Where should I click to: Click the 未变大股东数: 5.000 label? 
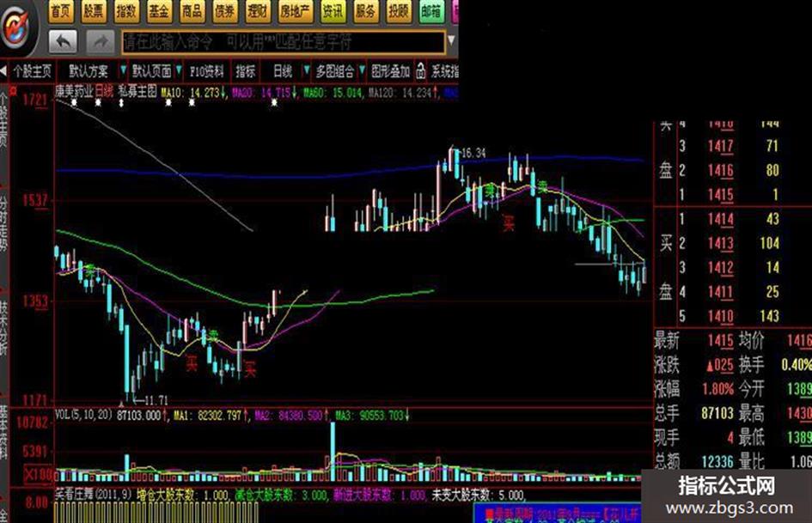479,496
